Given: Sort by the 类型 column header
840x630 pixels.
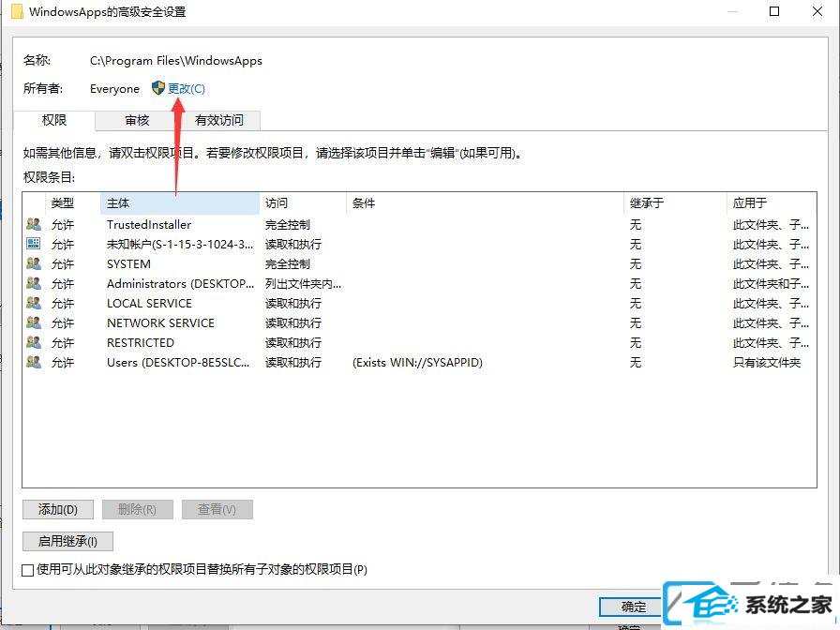Looking at the screenshot, I should (73, 203).
